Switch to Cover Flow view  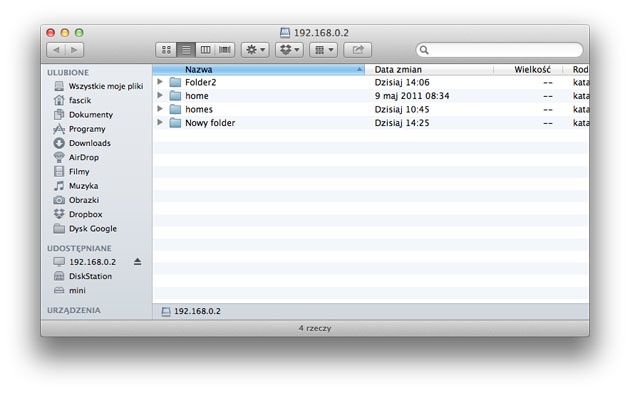[x=225, y=50]
